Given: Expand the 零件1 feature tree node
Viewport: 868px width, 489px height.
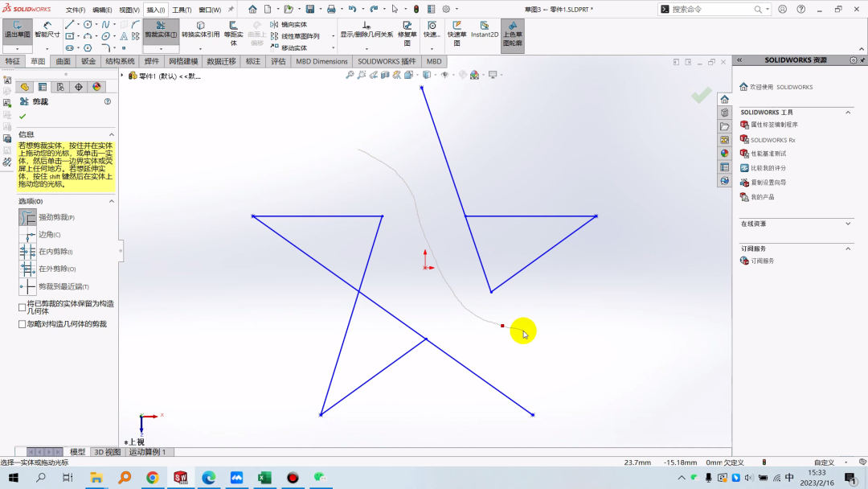Looking at the screenshot, I should coord(122,76).
